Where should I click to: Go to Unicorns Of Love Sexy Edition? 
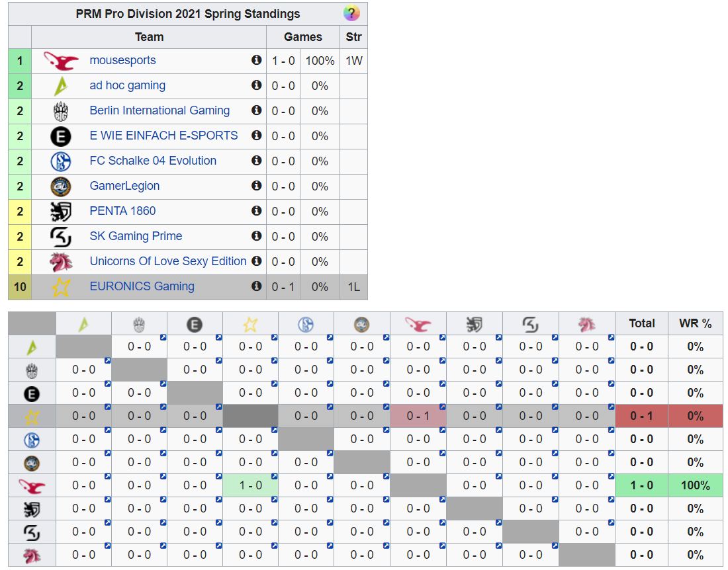168,261
